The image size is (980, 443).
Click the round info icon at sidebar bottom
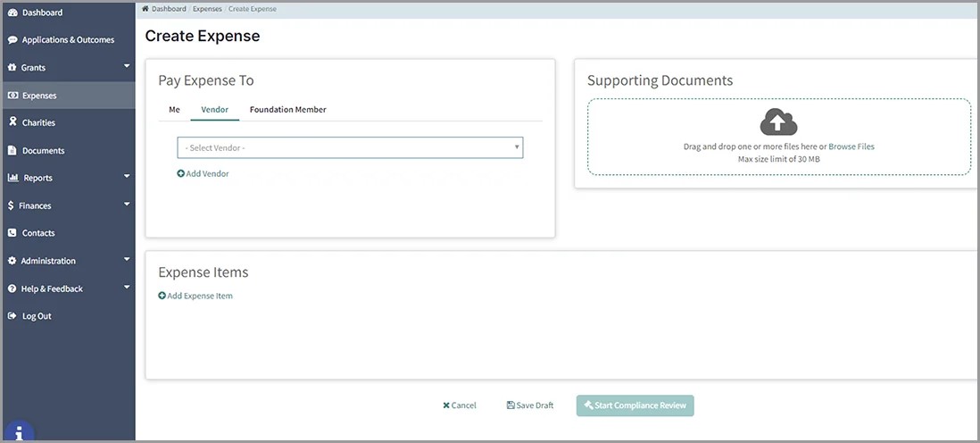coord(20,431)
